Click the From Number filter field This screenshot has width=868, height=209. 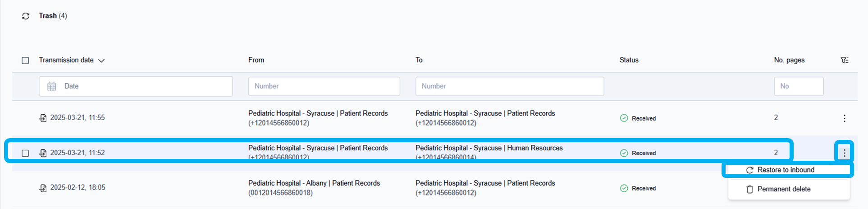point(324,86)
